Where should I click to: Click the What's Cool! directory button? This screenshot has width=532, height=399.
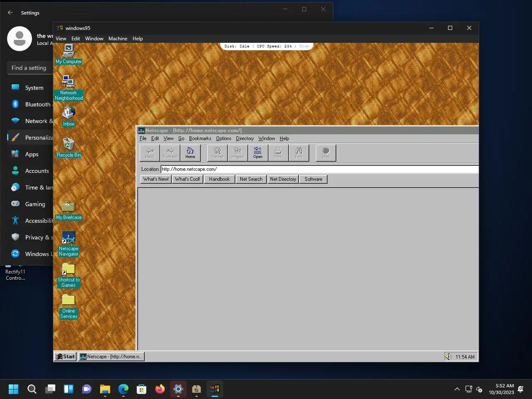(187, 179)
